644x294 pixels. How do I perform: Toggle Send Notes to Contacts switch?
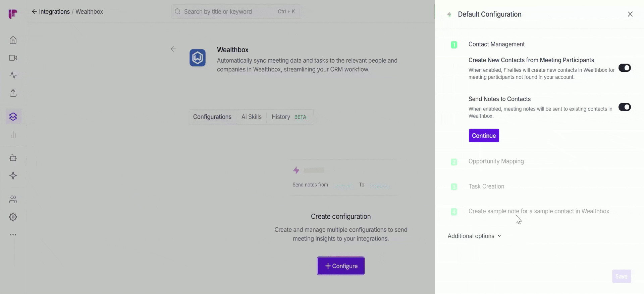point(625,107)
